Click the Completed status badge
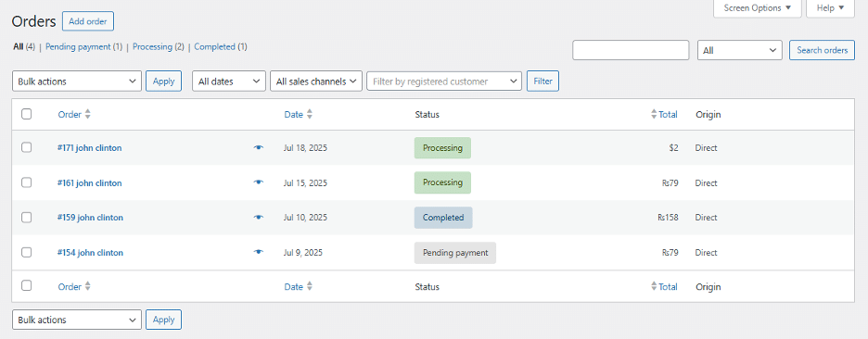868x339 pixels. coord(443,218)
